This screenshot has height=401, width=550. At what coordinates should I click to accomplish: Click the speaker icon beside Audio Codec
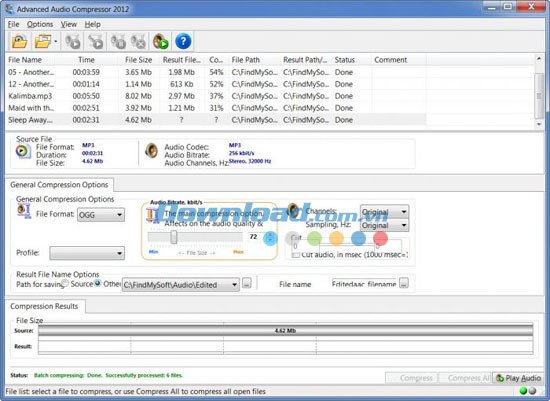152,151
